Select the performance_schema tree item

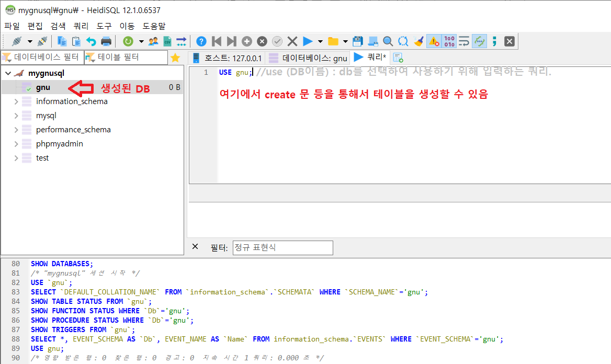[x=73, y=130]
